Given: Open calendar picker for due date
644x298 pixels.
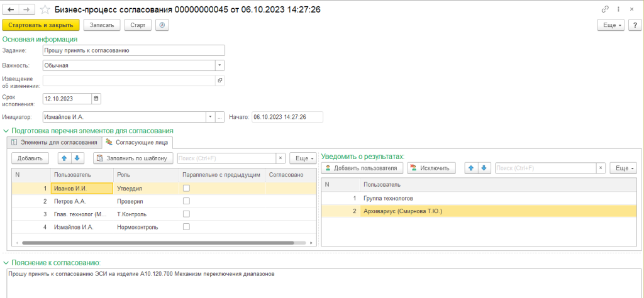Looking at the screenshot, I should coord(96,98).
